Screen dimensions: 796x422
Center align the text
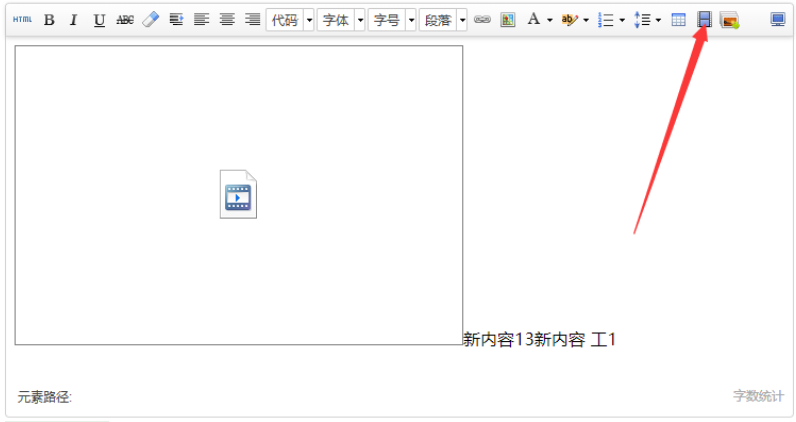pos(227,20)
